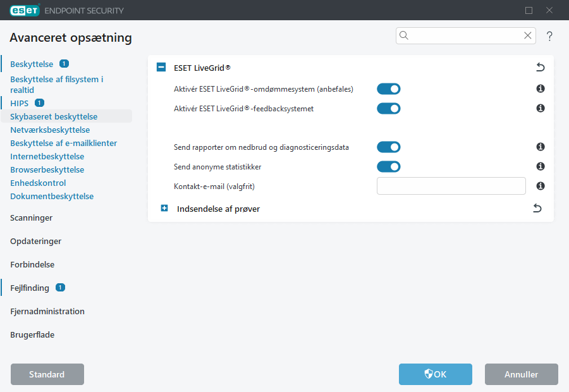
Task: Click the Annuller button
Action: click(521, 374)
